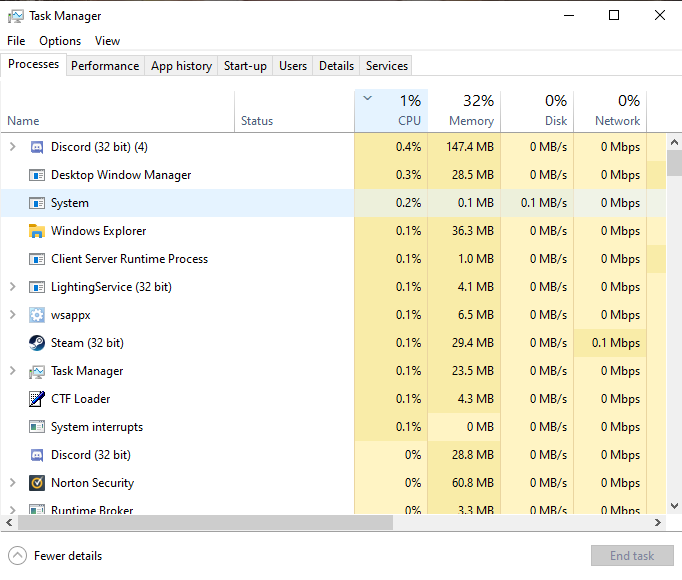682x580 pixels.
Task: Click the Fewer details link
Action: 68,556
